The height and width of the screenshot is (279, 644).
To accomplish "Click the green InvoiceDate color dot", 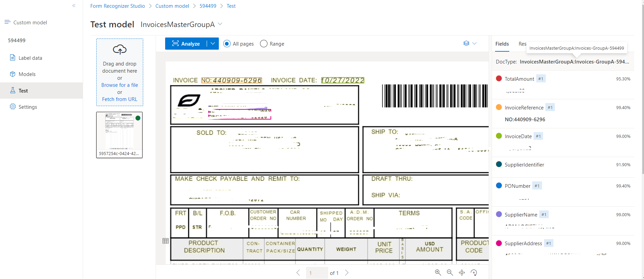I will coord(499,136).
